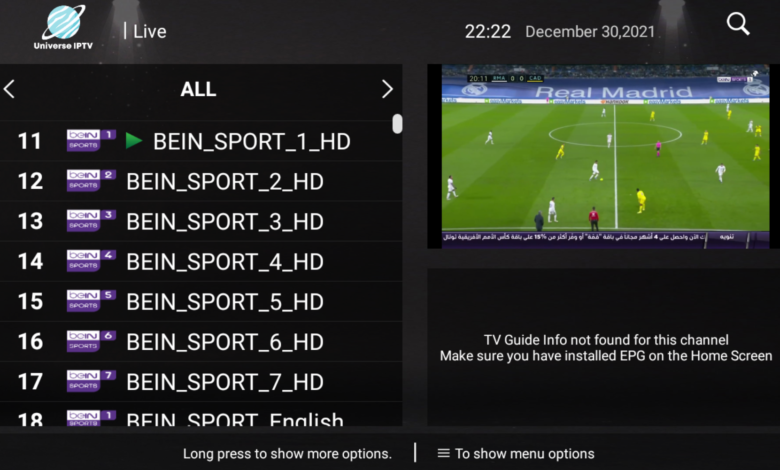Play channel 16 BEIN_SPORT_6_HD
Viewport: 780px width, 470px height.
coord(201,342)
